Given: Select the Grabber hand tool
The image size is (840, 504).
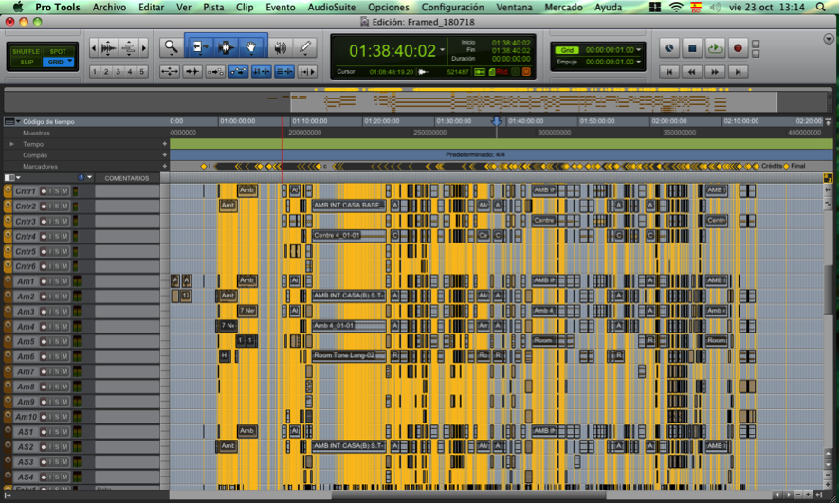Looking at the screenshot, I should 252,47.
